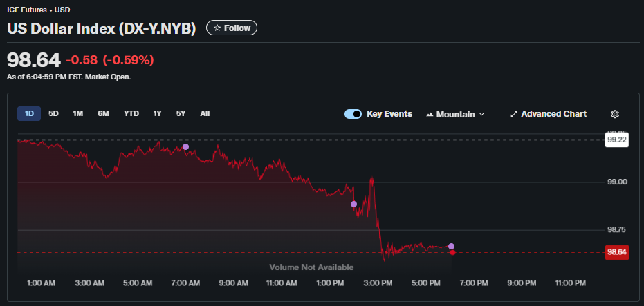644x306 pixels.
Task: Click the expand arrows icon beside Advanced Chart
Action: point(513,114)
